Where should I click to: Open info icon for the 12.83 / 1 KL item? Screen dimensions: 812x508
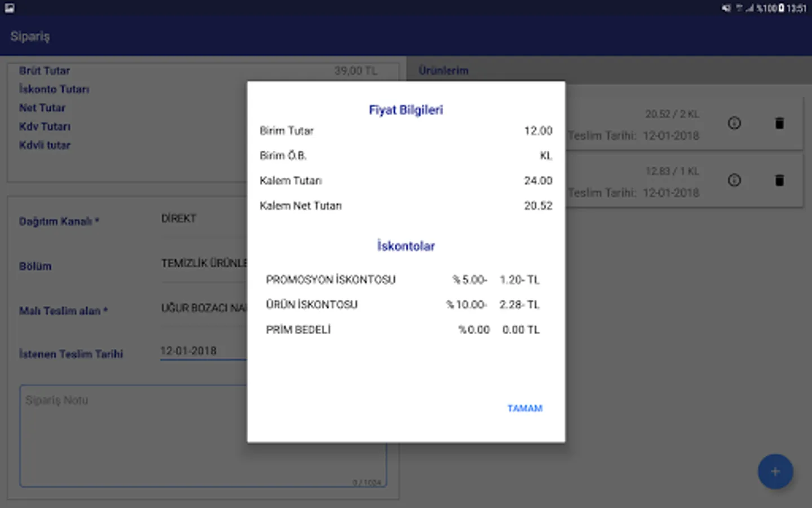(734, 180)
